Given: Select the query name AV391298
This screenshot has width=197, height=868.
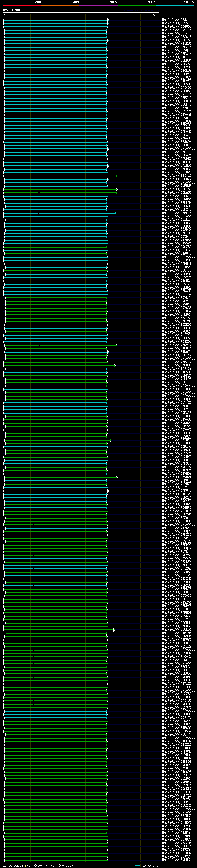Looking at the screenshot, I should 11,10.
